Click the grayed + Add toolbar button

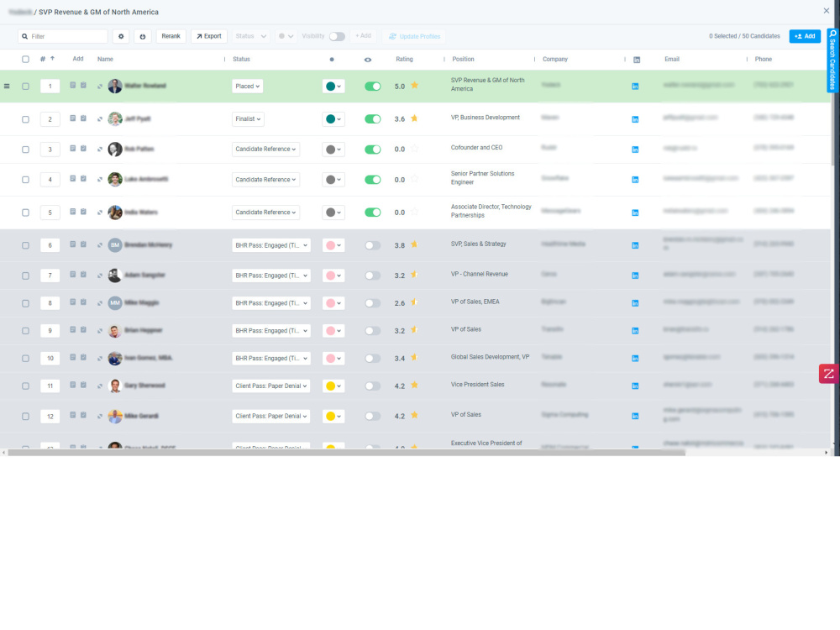coord(363,36)
